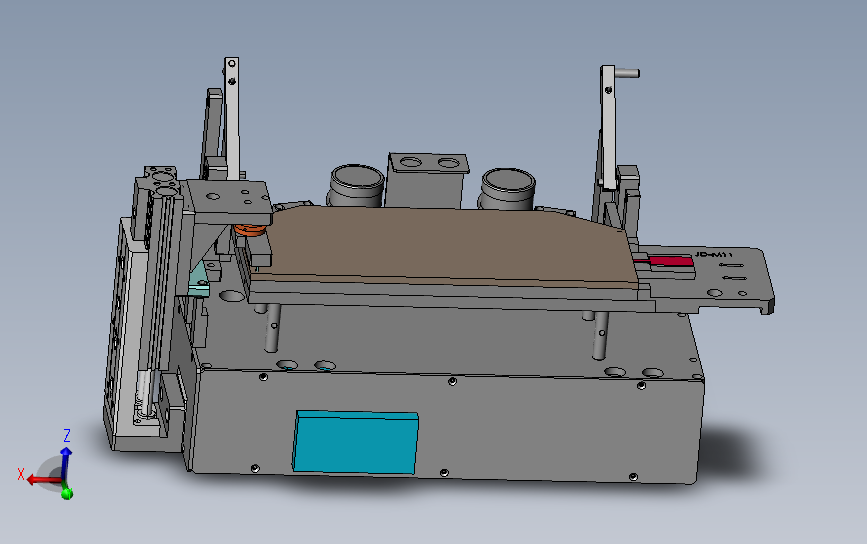
Task: Select the left tall upright bar
Action: 232,118
